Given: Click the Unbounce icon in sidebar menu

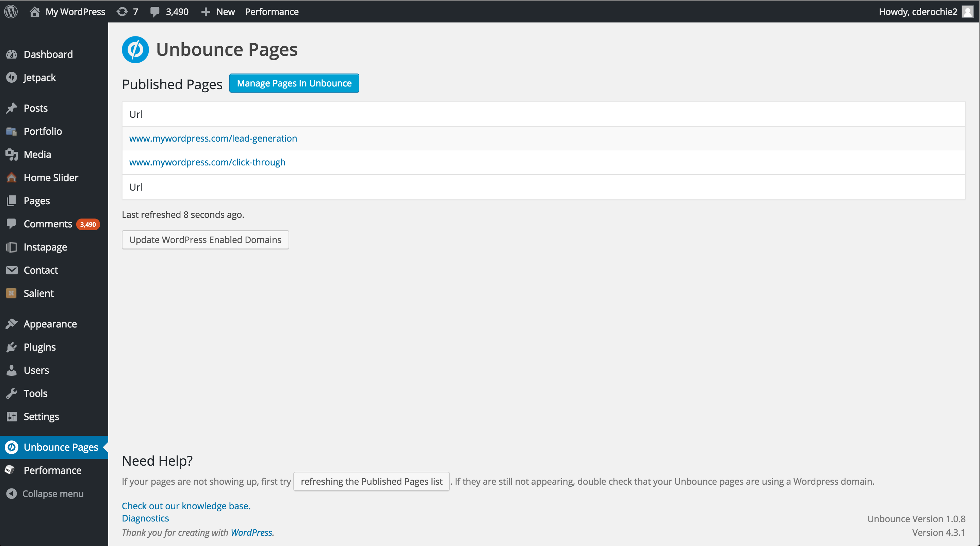Looking at the screenshot, I should (x=12, y=447).
